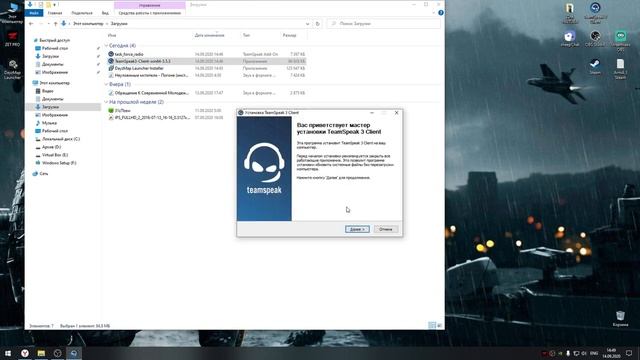Open DayzMap Launcher desktop shortcut
The image size is (640, 360).
(x=13, y=69)
